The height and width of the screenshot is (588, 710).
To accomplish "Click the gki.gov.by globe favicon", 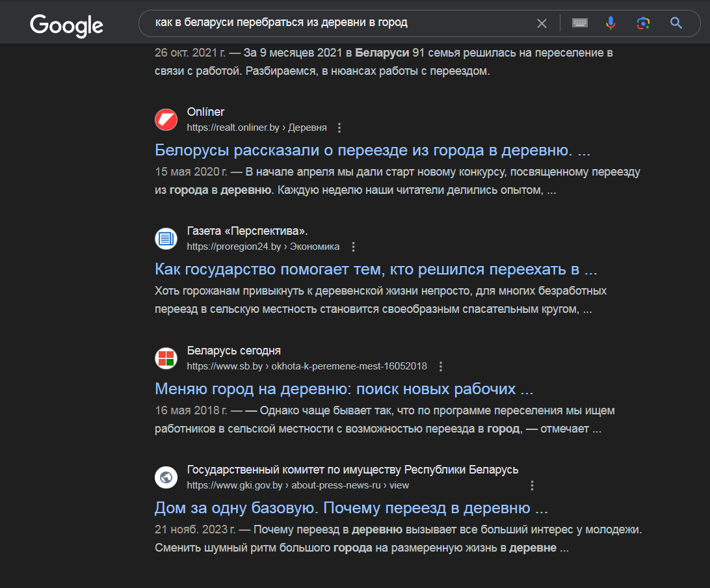I will tap(166, 477).
